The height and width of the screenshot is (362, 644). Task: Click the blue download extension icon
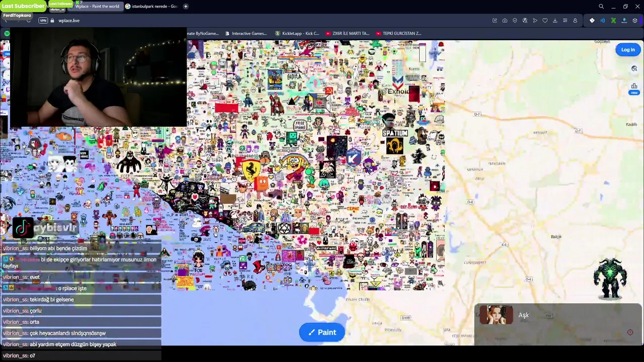[624, 21]
